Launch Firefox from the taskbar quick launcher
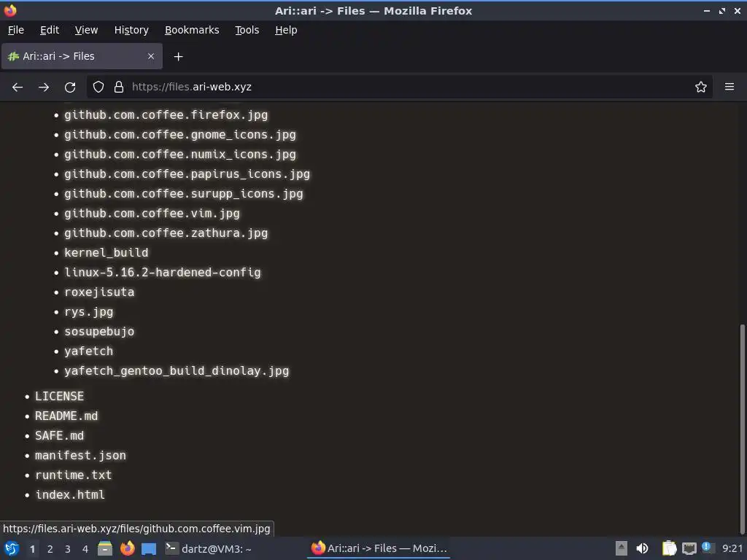The image size is (747, 560). 127,548
